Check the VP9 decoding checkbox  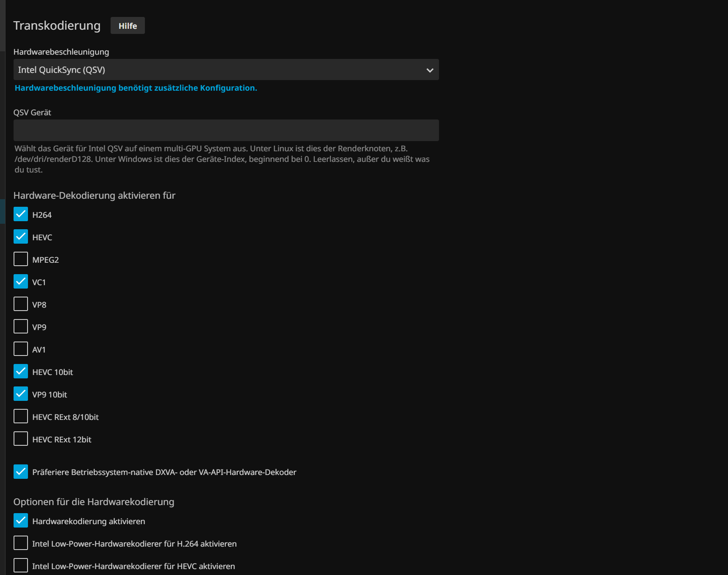[x=21, y=327]
